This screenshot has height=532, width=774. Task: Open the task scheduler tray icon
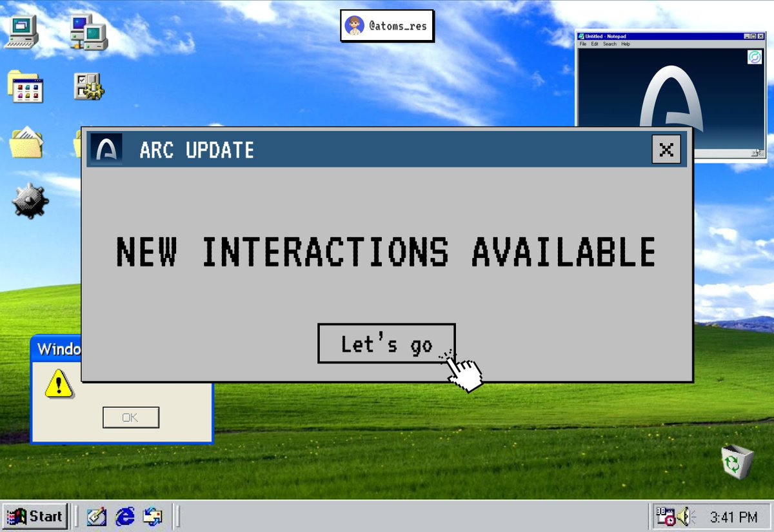pos(665,517)
